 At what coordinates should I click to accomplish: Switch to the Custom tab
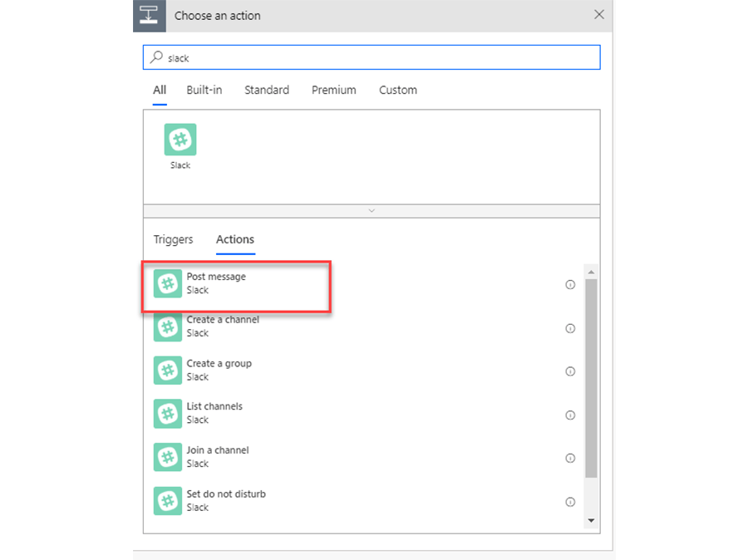coord(398,91)
